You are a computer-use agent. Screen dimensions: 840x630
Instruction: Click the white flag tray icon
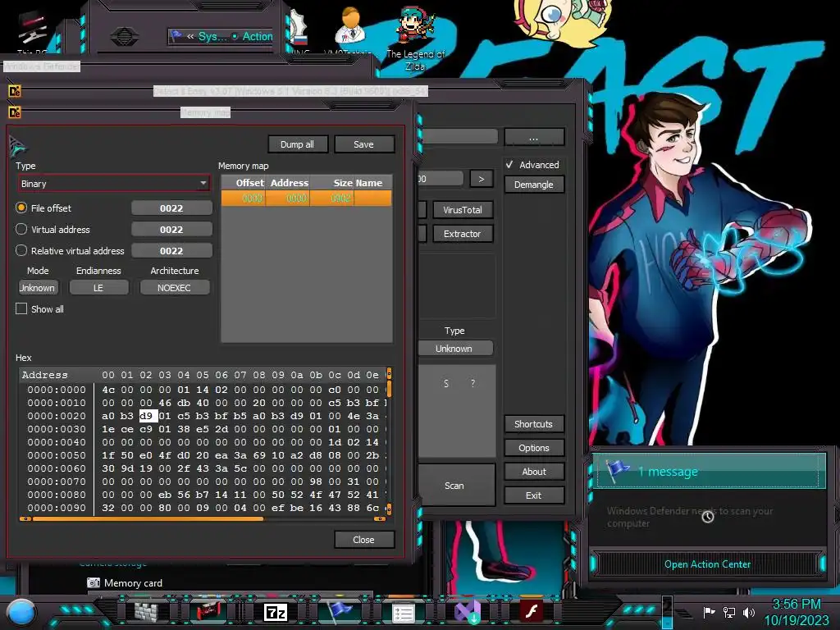coord(709,612)
